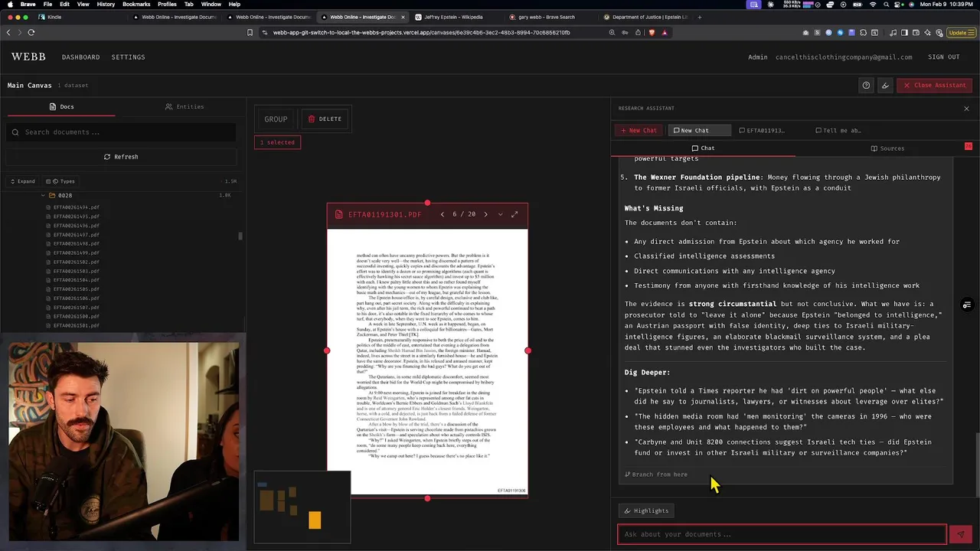Go to the next page of EFTA01191301.PDF
The height and width of the screenshot is (551, 980).
pos(485,214)
